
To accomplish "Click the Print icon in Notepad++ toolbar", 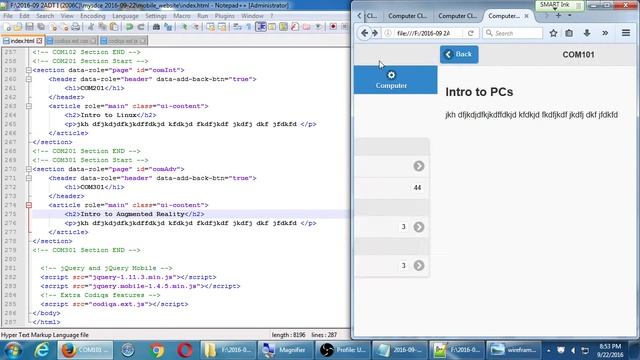I will coord(76,27).
